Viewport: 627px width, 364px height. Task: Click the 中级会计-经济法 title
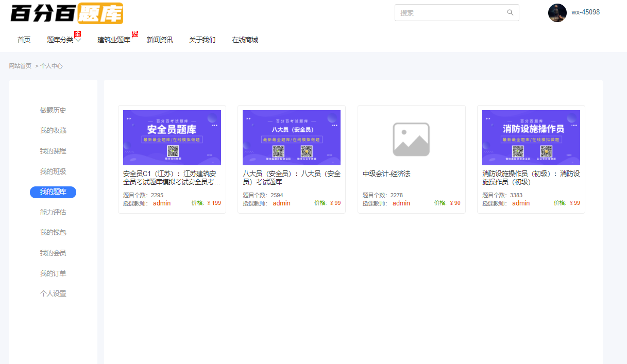[386, 174]
